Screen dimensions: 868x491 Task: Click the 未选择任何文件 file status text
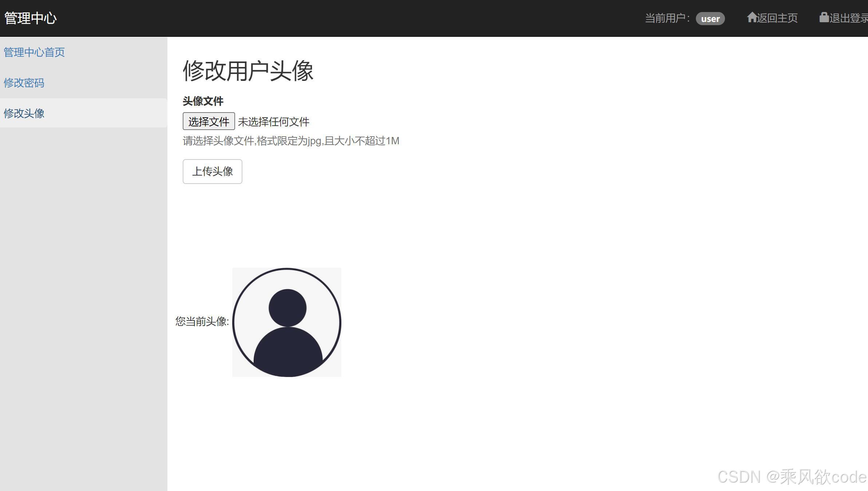273,122
